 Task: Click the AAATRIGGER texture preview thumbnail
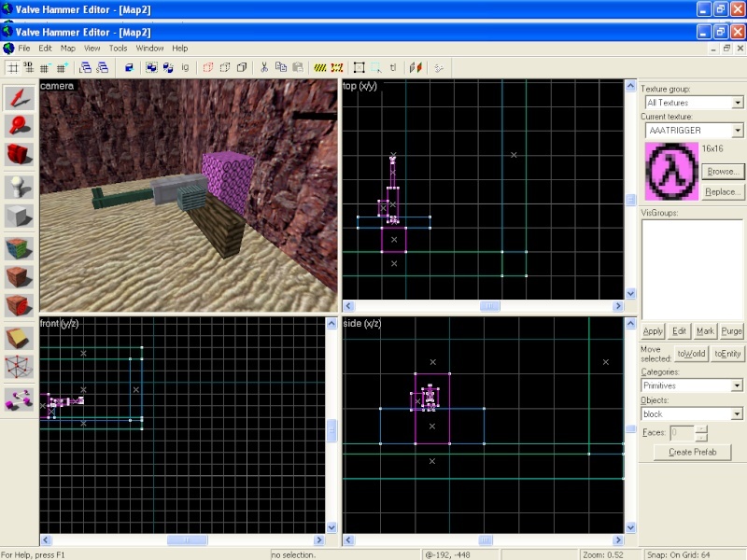click(671, 172)
